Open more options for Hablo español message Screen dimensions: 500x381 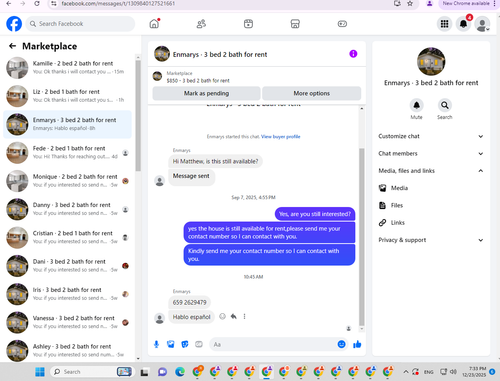pyautogui.click(x=244, y=316)
